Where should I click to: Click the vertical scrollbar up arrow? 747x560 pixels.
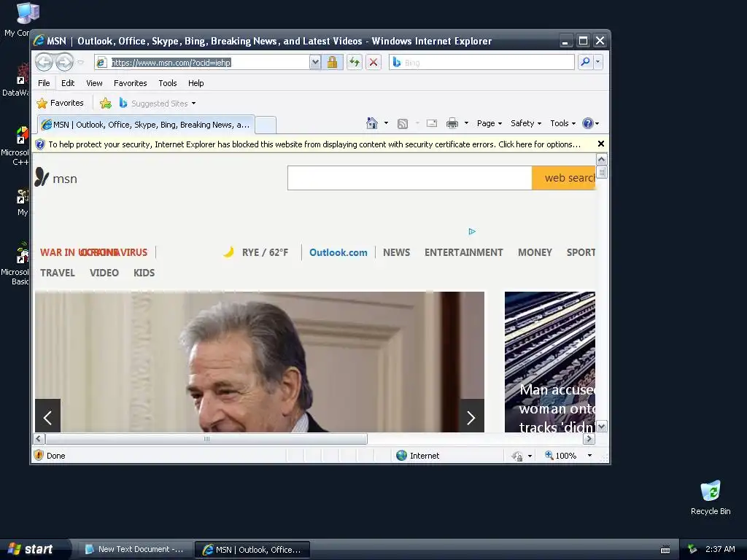[602, 160]
